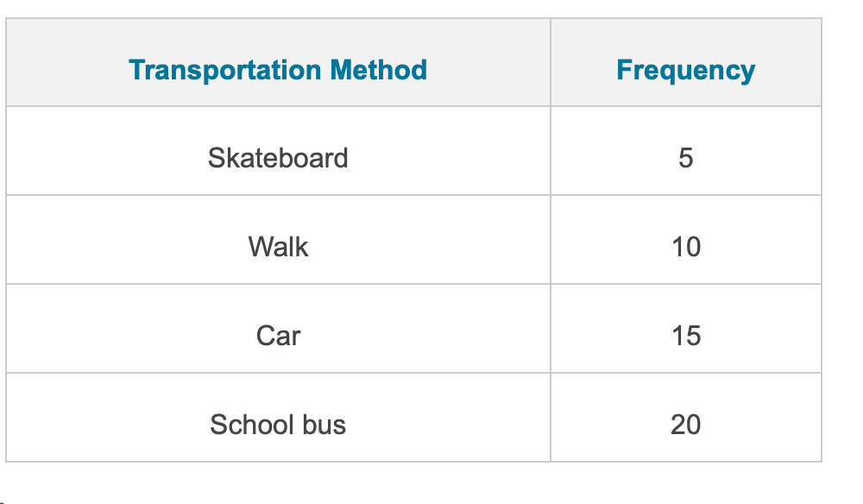The height and width of the screenshot is (504, 863).
Task: Click the row border between Skateboard and Walk
Action: pos(414,195)
